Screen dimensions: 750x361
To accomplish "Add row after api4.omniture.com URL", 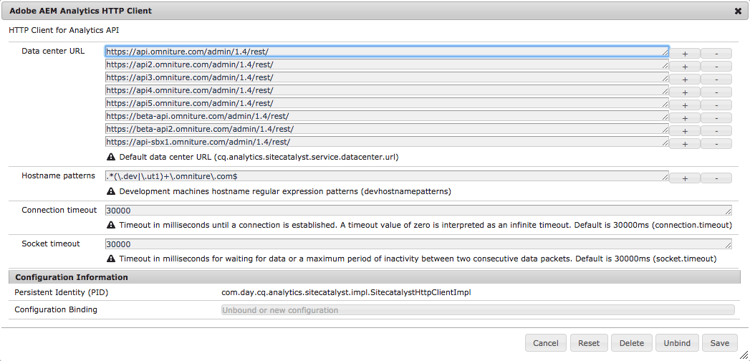I will pyautogui.click(x=684, y=92).
